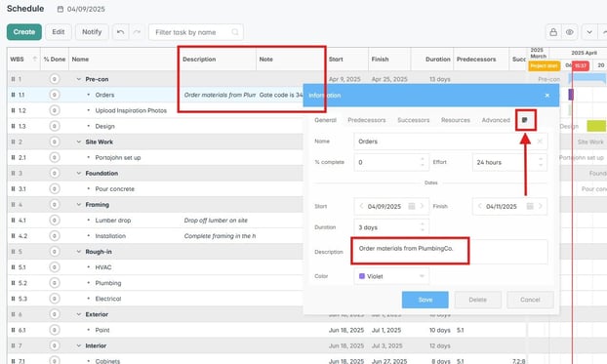
Task: Toggle % Done circle for HVAC row
Action: tap(55, 267)
